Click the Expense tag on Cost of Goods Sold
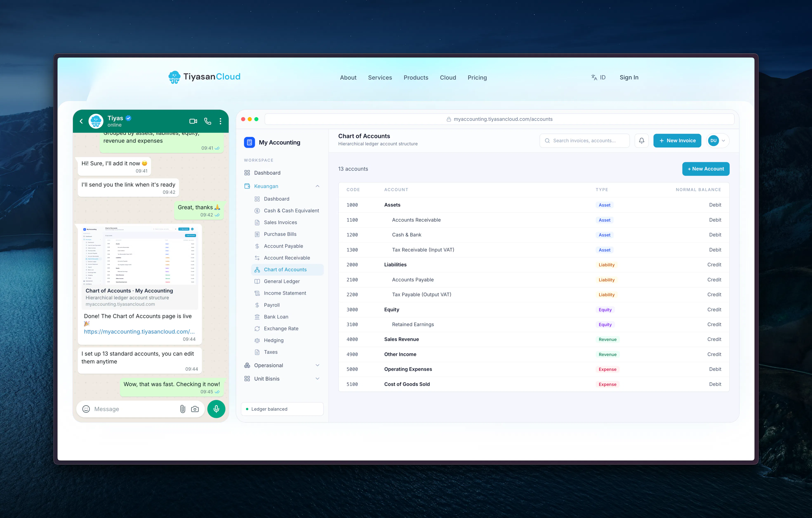The image size is (812, 518). click(607, 384)
